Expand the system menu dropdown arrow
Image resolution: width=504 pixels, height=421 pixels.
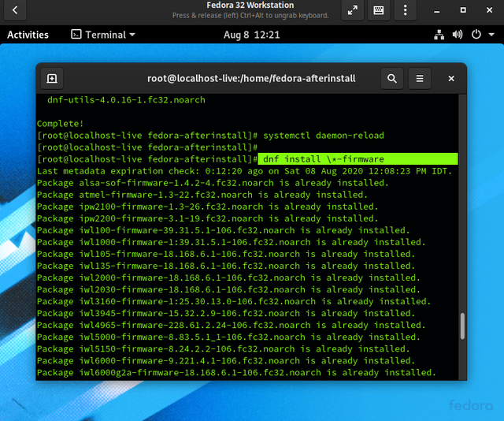pyautogui.click(x=491, y=35)
